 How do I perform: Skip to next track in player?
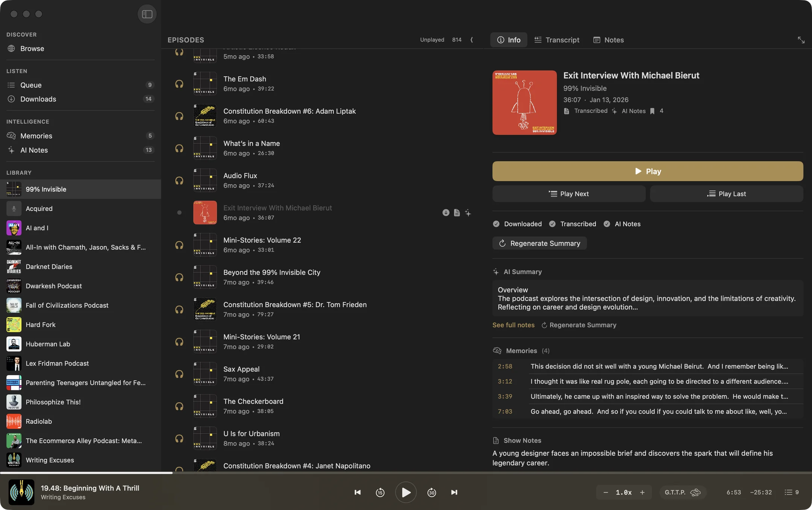(454, 492)
